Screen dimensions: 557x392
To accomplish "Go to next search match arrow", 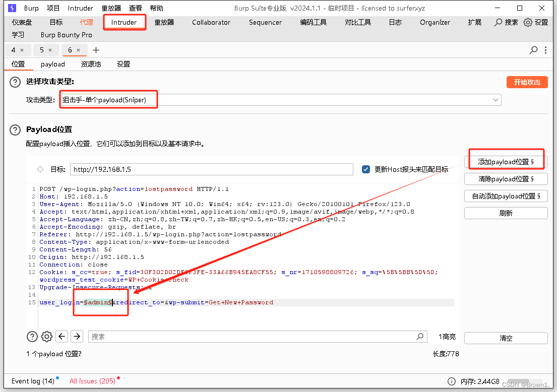I will point(77,336).
